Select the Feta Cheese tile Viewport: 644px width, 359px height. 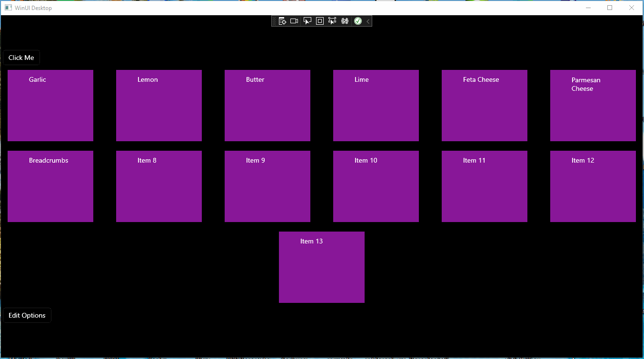click(x=484, y=105)
